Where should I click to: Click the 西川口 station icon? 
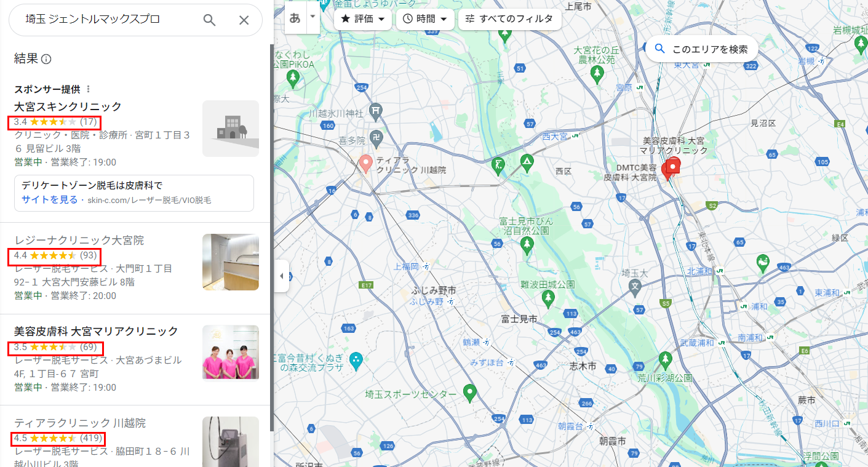[848, 423]
